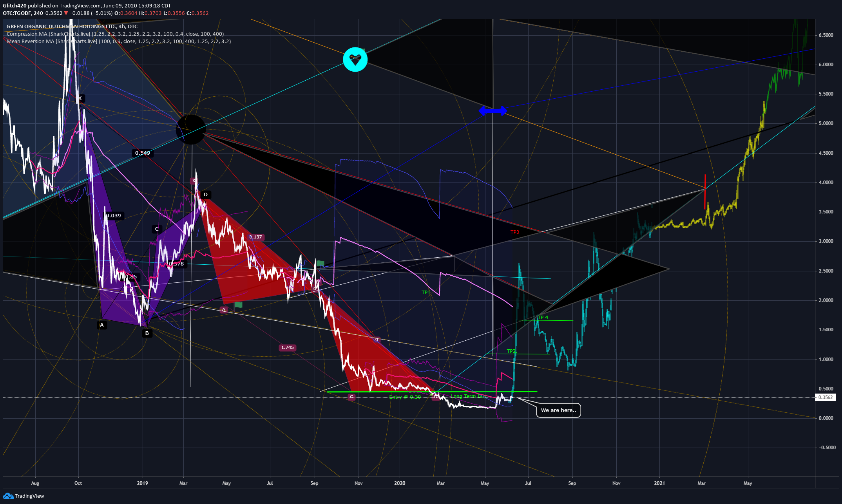
Task: Select the thick green entry line
Action: click(432, 392)
